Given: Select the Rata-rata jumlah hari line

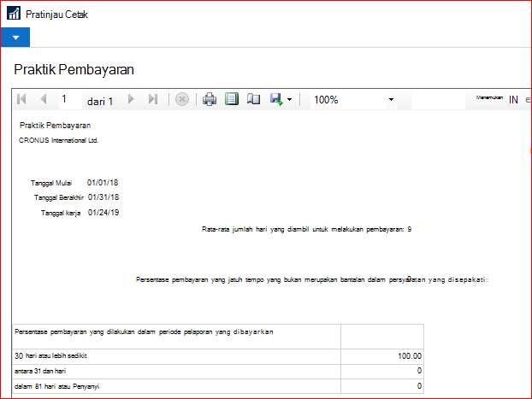Looking at the screenshot, I should pyautogui.click(x=306, y=230).
